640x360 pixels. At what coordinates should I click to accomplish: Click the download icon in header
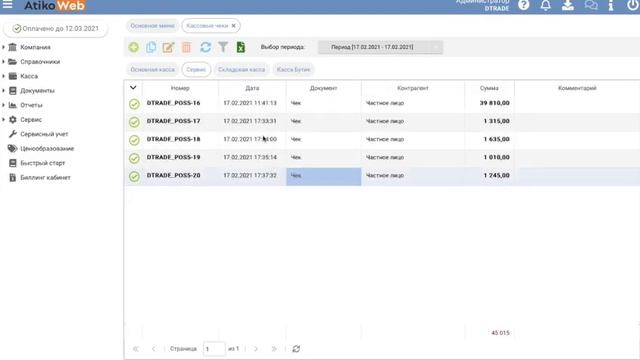click(568, 5)
